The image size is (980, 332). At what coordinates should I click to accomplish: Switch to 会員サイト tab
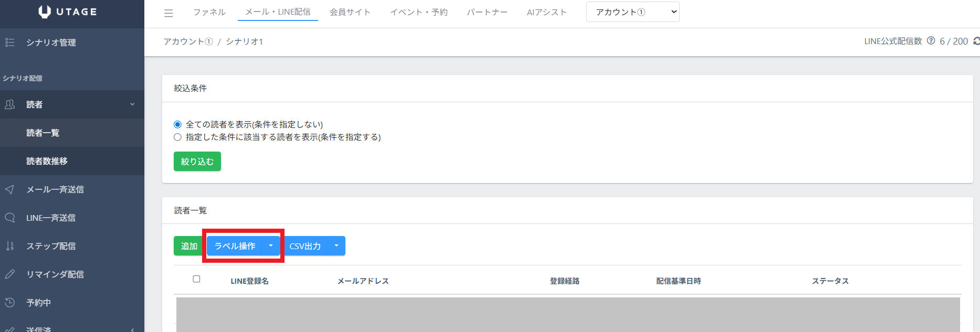pyautogui.click(x=350, y=12)
